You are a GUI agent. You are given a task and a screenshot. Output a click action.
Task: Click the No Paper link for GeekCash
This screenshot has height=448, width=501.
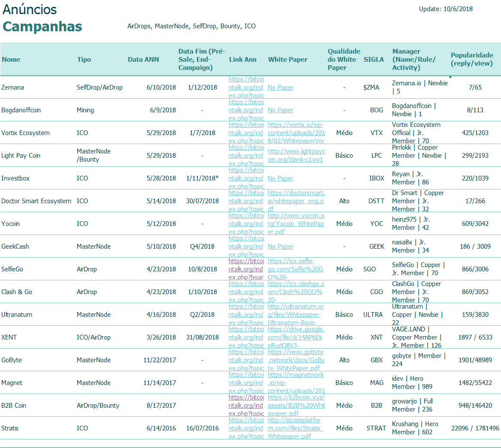point(281,246)
